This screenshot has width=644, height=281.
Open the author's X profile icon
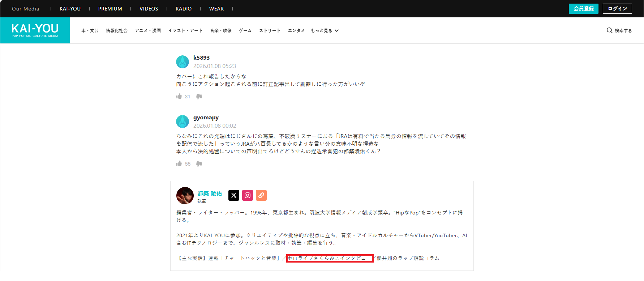click(234, 195)
